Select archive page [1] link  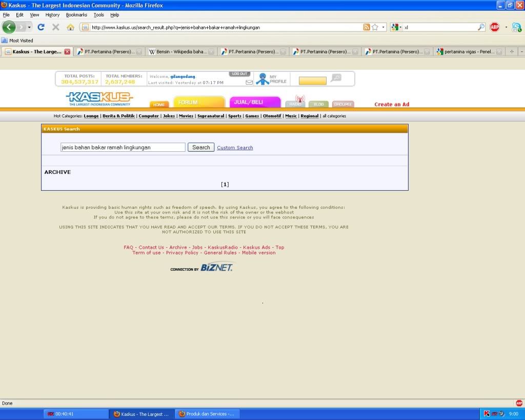pyautogui.click(x=225, y=185)
